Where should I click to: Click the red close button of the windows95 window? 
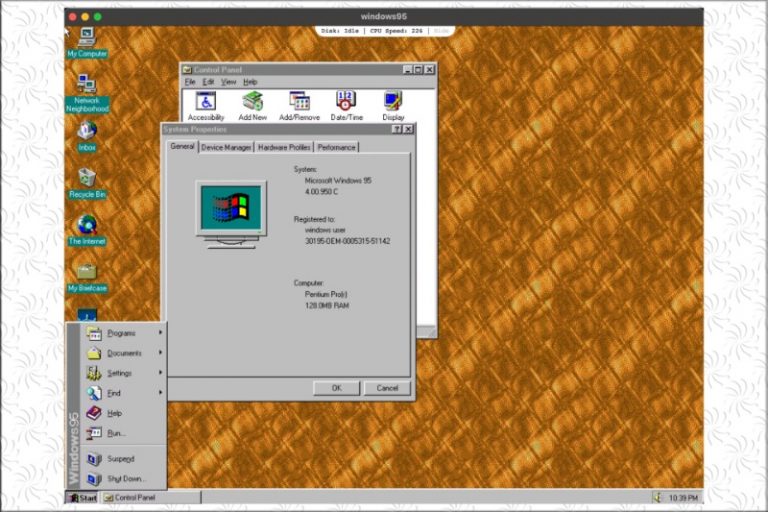pos(72,17)
